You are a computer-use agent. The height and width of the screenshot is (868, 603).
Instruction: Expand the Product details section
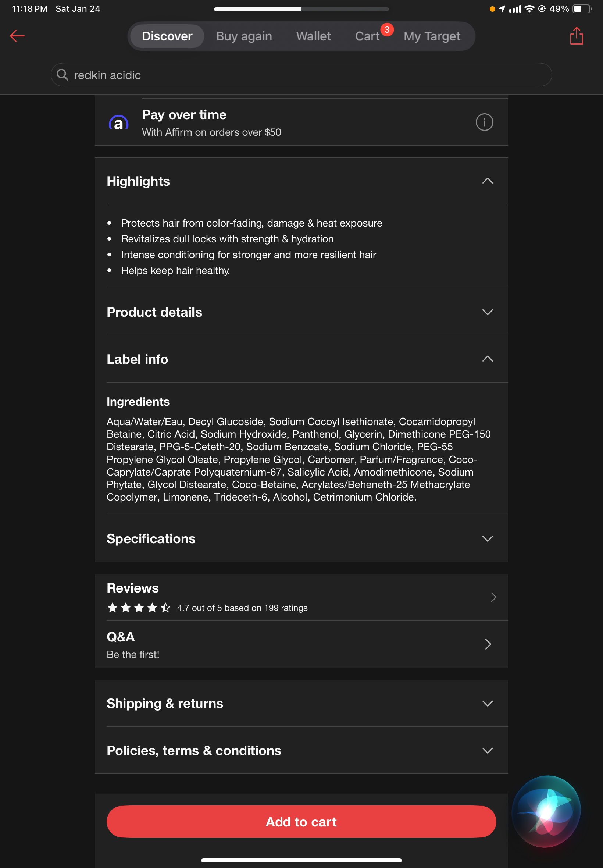(x=488, y=312)
